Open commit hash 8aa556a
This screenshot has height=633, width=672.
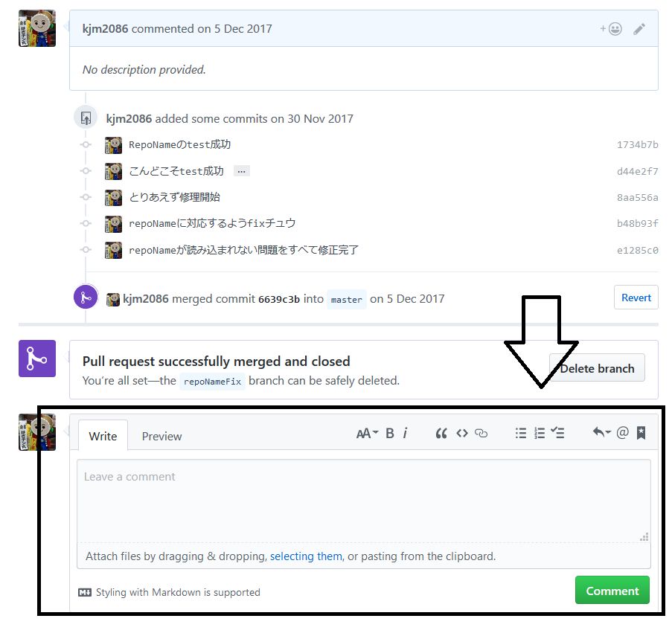637,197
